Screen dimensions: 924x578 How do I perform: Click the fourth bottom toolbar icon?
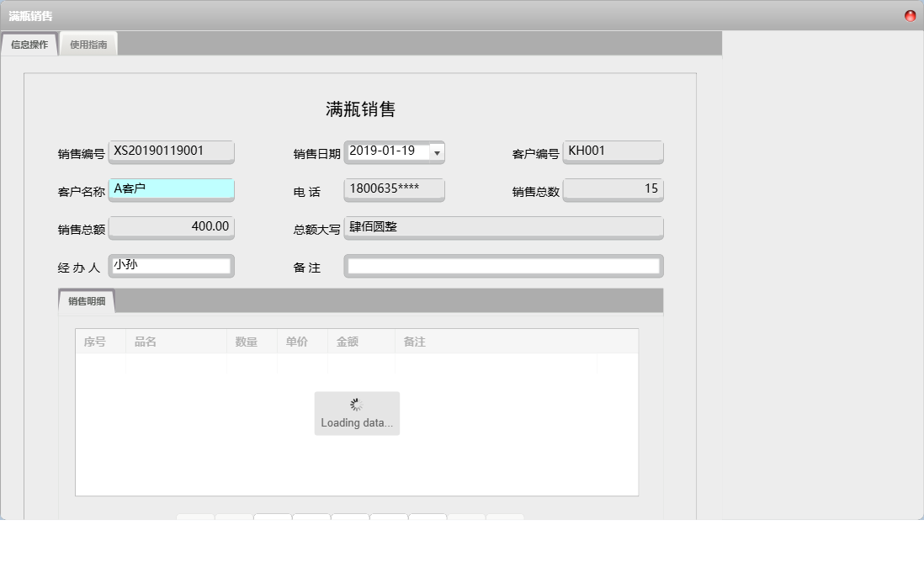pos(311,518)
